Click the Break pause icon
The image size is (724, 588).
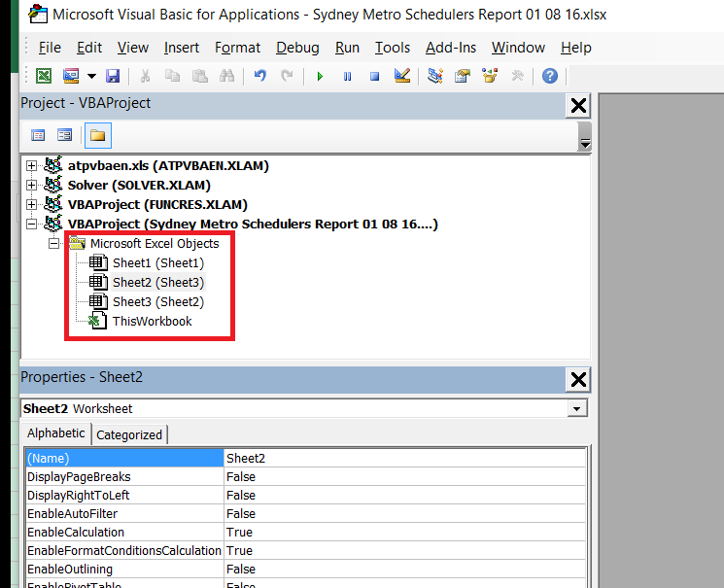[347, 76]
